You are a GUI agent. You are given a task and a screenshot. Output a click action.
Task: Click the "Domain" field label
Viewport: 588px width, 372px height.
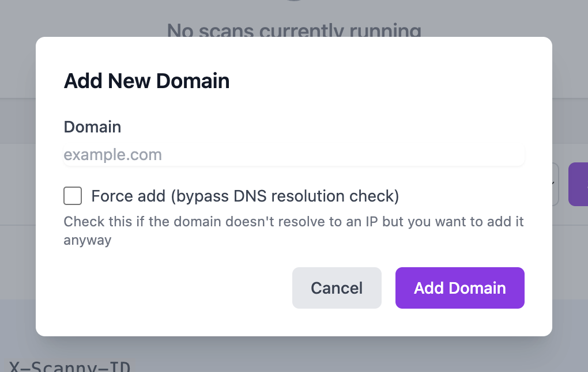click(x=92, y=127)
